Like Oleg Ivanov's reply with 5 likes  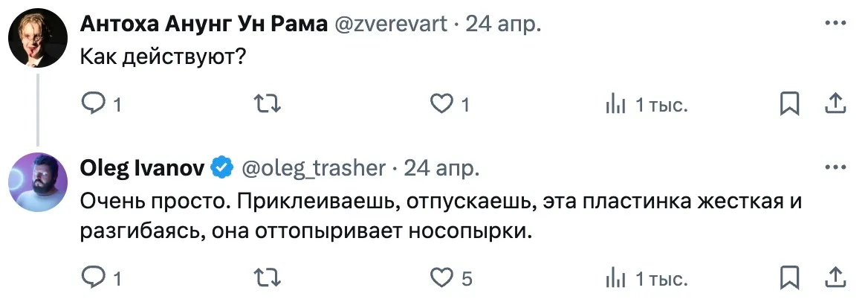pyautogui.click(x=443, y=278)
